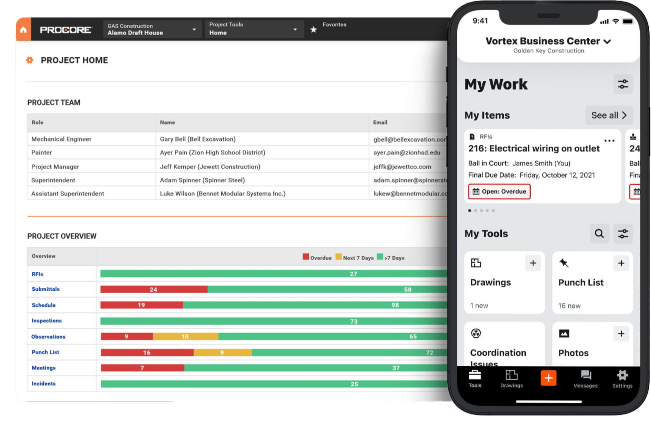Image resolution: width=651 pixels, height=435 pixels.
Task: Tap the first carousel page dot
Action: point(470,210)
